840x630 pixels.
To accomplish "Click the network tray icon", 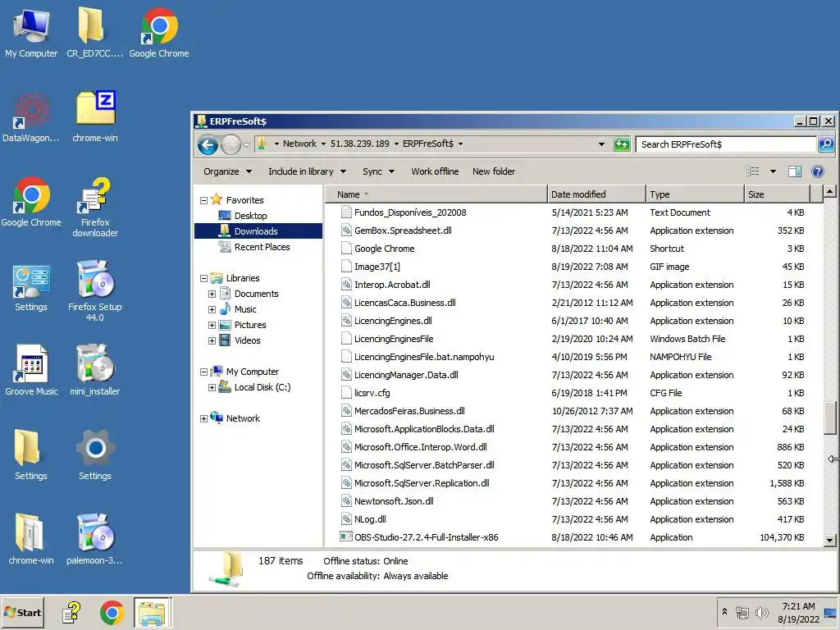I will (742, 612).
